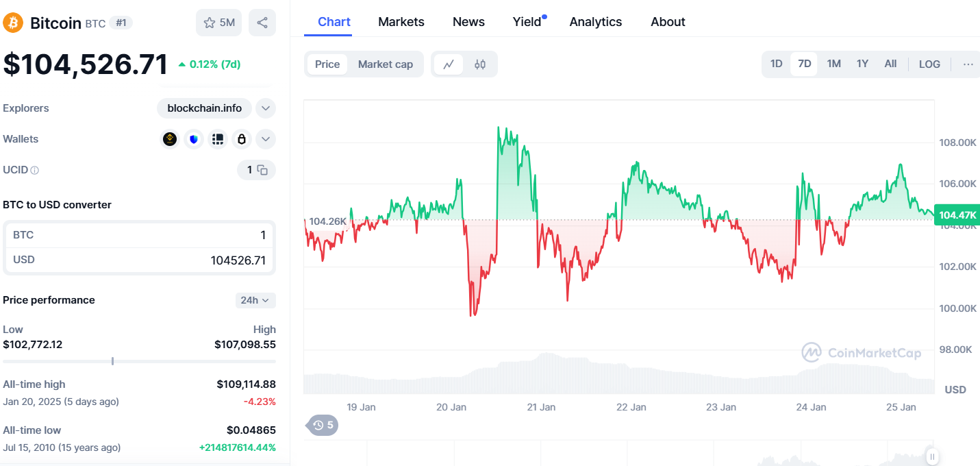Copy the UCID value
This screenshot has width=980, height=466.
pos(262,170)
